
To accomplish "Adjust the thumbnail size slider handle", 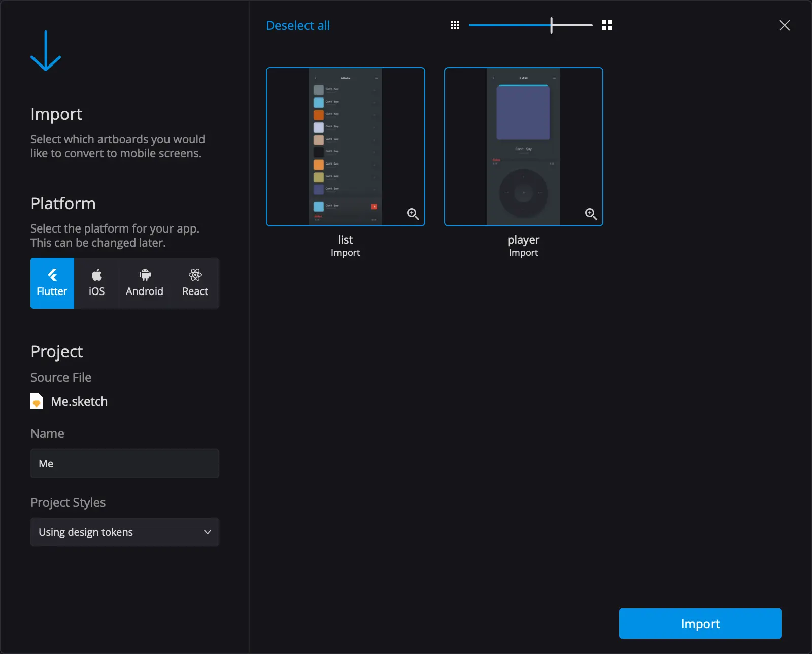I will click(552, 25).
